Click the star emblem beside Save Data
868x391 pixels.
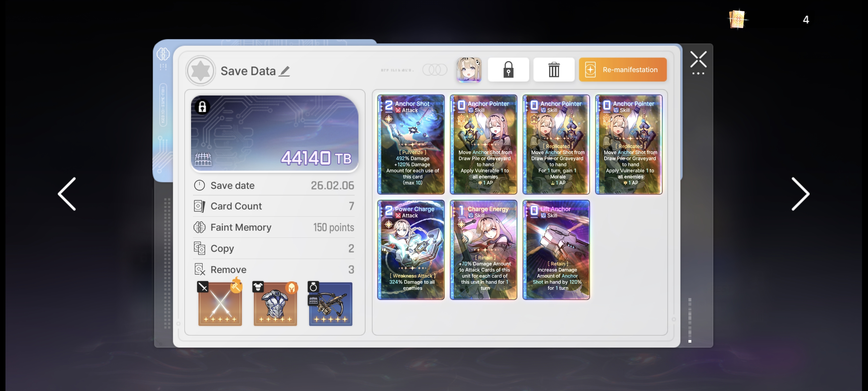pos(200,71)
